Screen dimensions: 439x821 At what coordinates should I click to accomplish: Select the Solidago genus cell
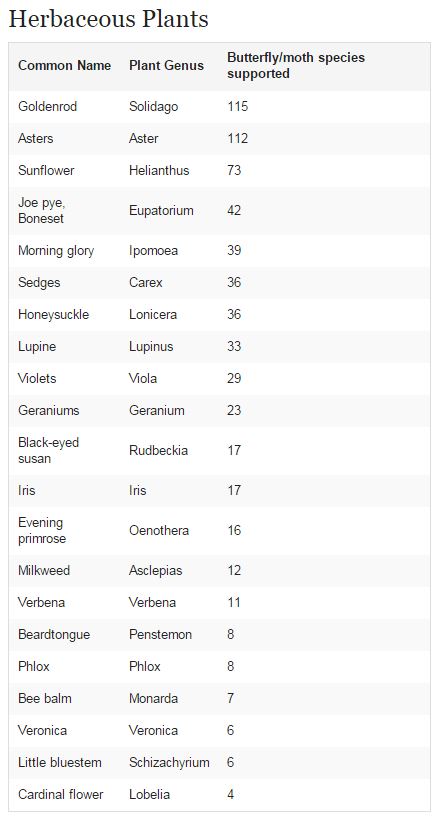tap(153, 106)
